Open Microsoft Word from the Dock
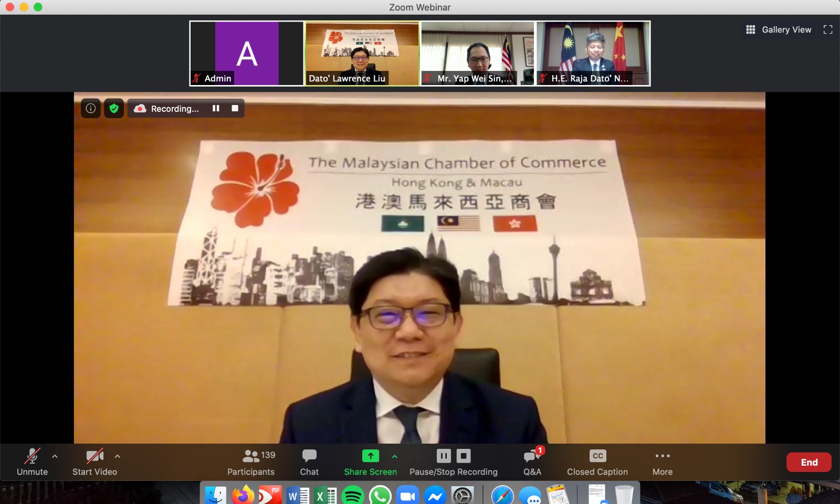This screenshot has height=504, width=840. [x=298, y=495]
